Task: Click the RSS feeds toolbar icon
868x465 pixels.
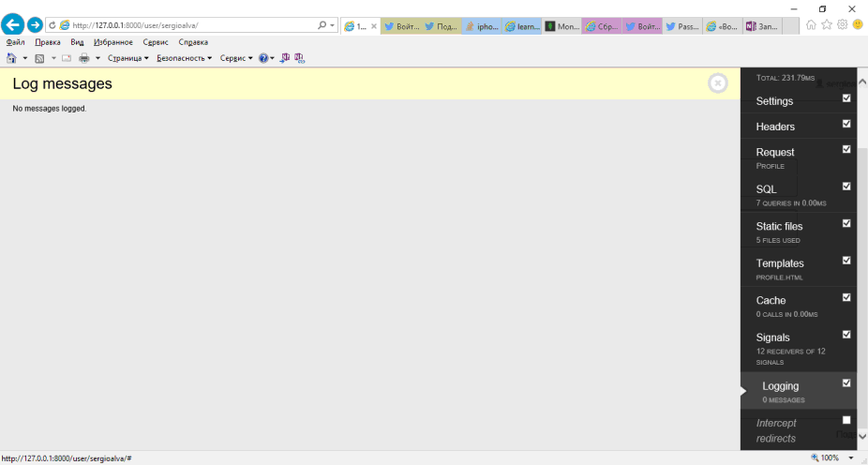Action: 39,58
